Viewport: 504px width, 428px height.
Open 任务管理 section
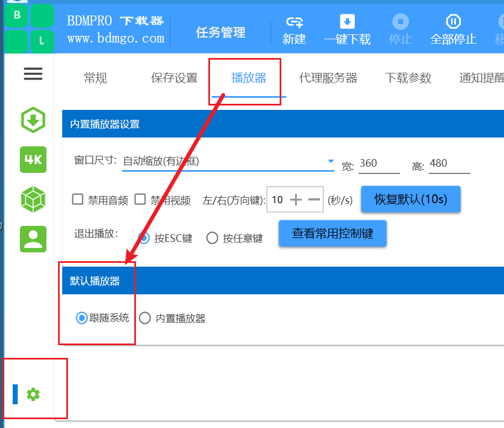221,33
